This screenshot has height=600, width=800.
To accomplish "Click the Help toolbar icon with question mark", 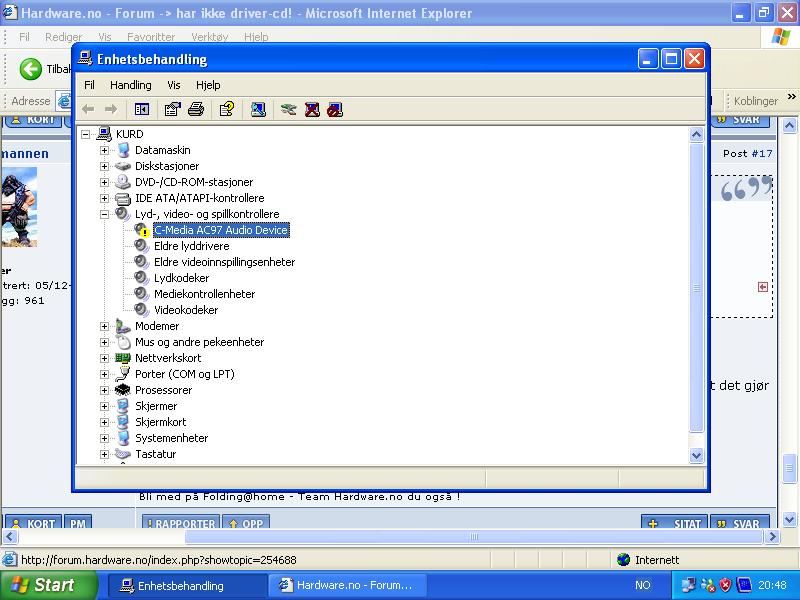I will point(227,109).
